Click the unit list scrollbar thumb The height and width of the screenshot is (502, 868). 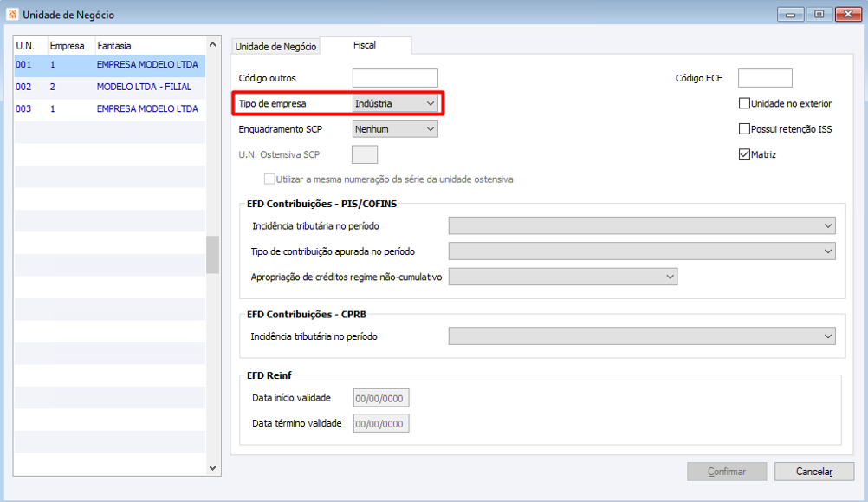point(212,255)
